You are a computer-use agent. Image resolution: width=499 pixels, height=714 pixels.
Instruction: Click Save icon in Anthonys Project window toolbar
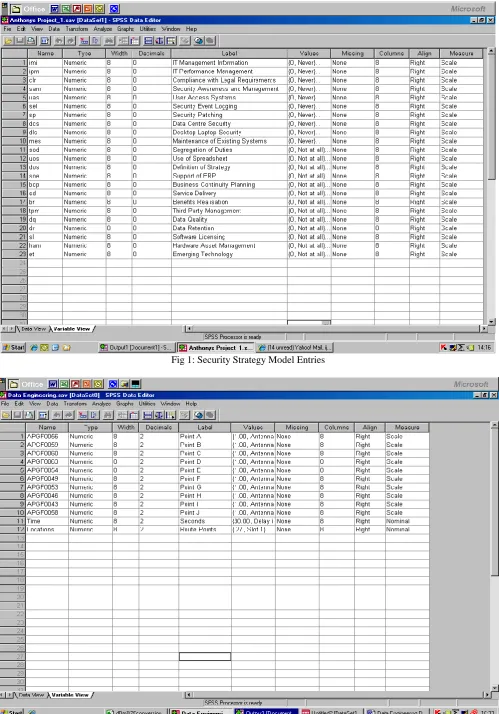[20, 41]
